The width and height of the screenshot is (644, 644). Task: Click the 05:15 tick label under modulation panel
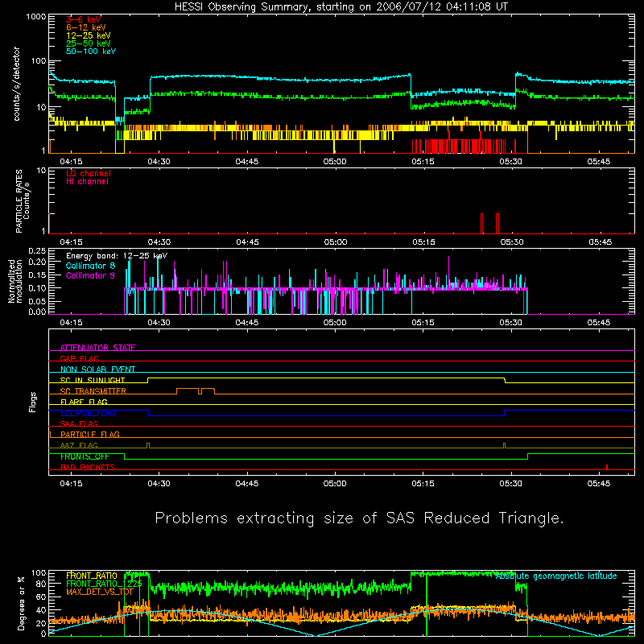[x=423, y=323]
